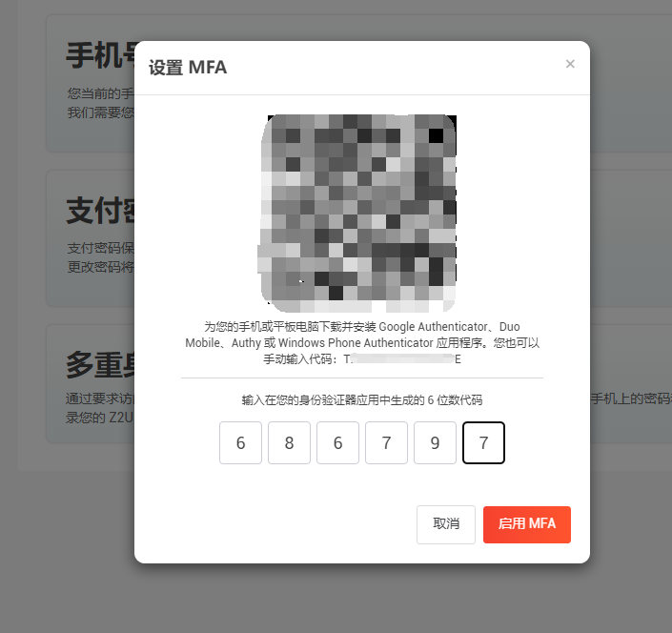Viewport: 672px width, 633px height.
Task: Click 支付密码保 description text in background
Action: point(101,248)
